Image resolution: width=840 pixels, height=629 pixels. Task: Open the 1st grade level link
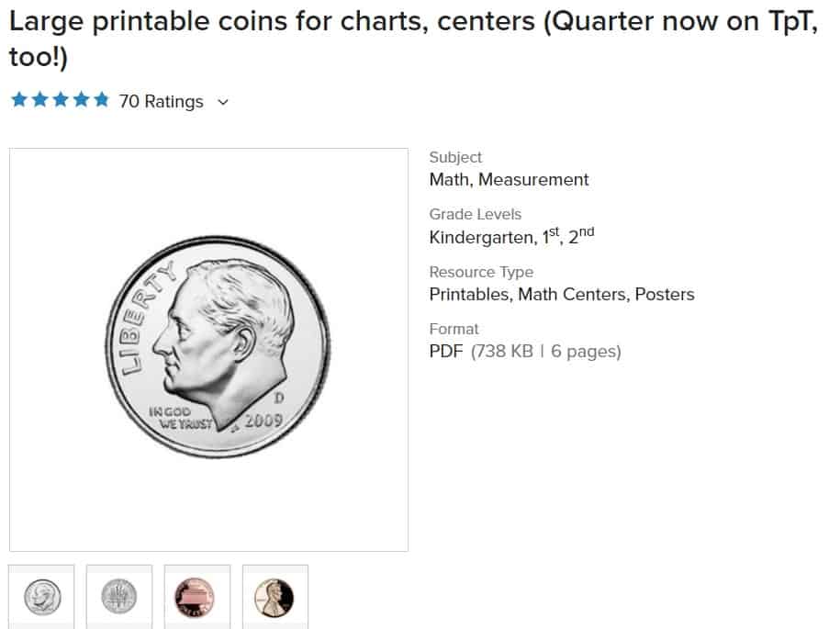point(551,236)
